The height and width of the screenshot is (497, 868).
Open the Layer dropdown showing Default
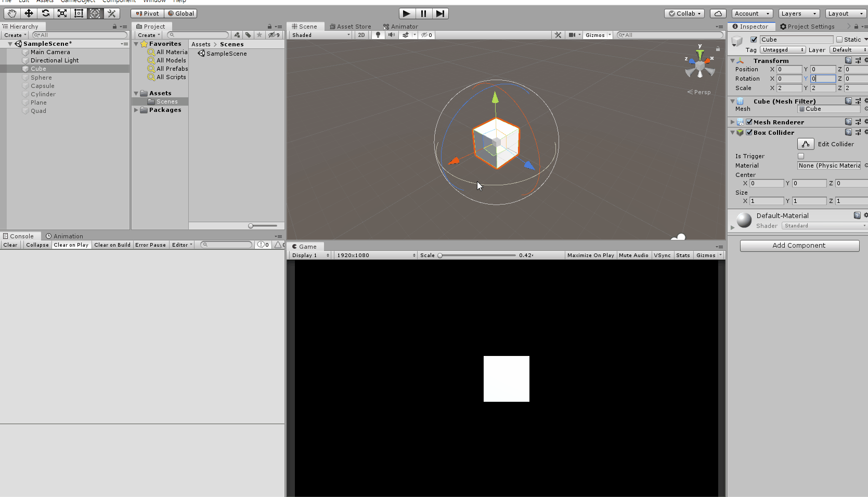point(848,50)
